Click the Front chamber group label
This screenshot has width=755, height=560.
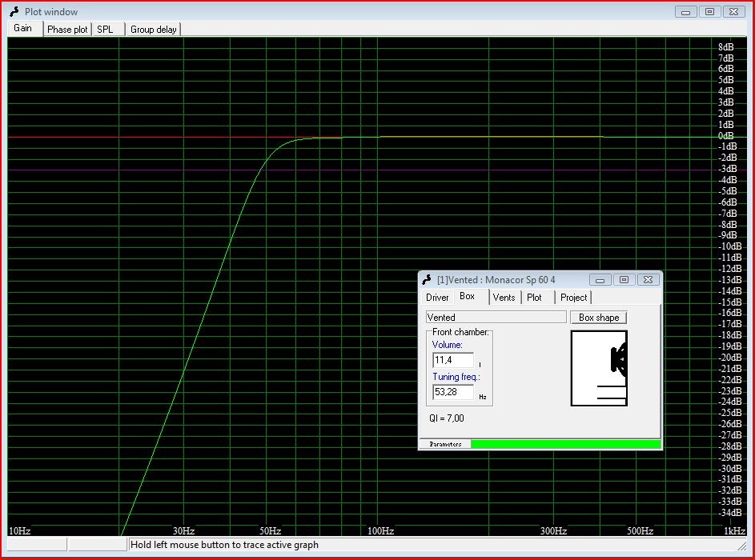[460, 332]
